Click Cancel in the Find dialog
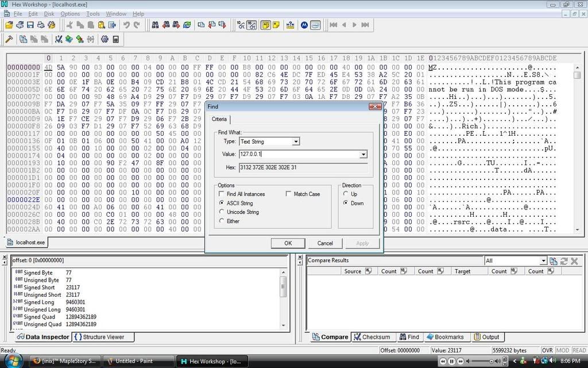 pos(325,243)
